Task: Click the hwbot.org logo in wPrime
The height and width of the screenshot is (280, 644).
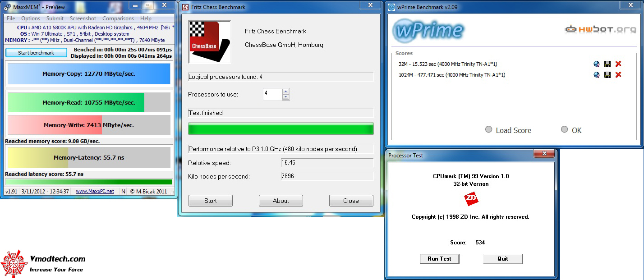Action: coord(600,29)
